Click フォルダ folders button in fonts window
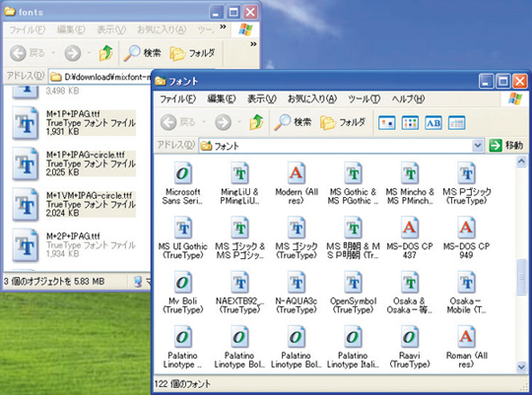This screenshot has height=395, width=532. 192,53
